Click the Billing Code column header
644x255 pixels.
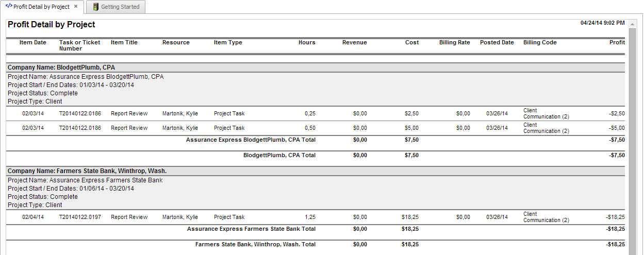540,43
